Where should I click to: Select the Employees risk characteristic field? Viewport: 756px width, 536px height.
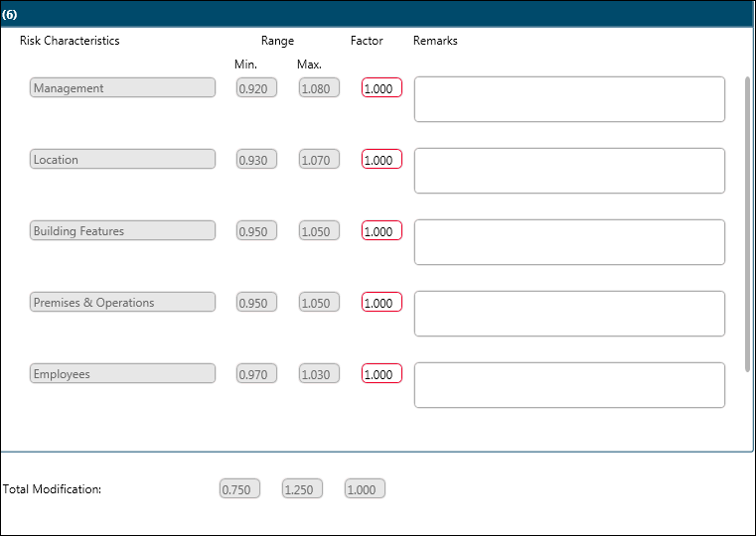pos(122,374)
